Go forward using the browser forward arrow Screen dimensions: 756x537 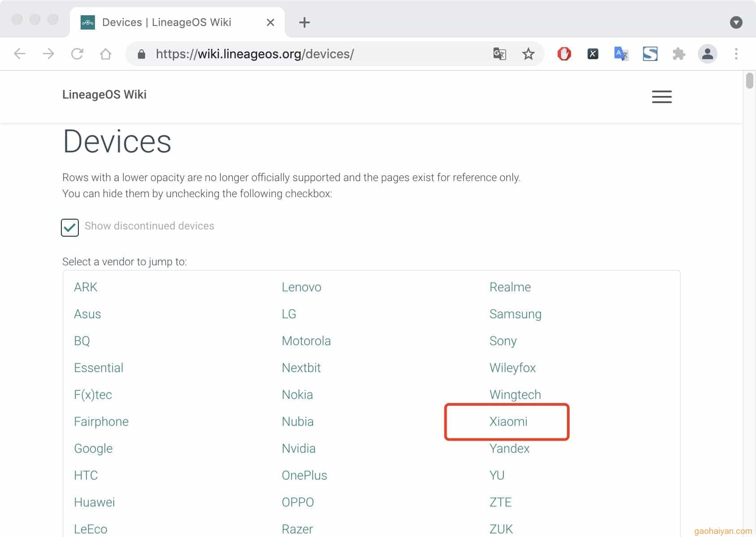pos(48,54)
